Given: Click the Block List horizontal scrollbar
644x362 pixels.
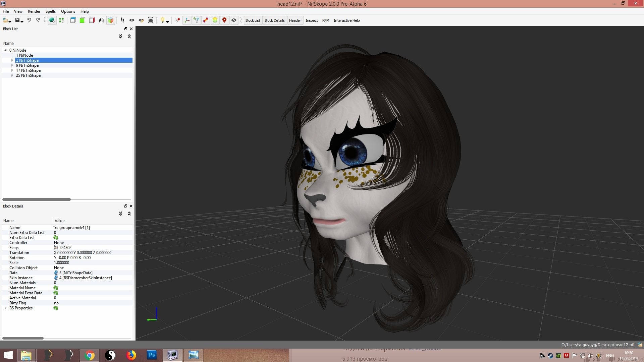Looking at the screenshot, I should click(x=36, y=199).
